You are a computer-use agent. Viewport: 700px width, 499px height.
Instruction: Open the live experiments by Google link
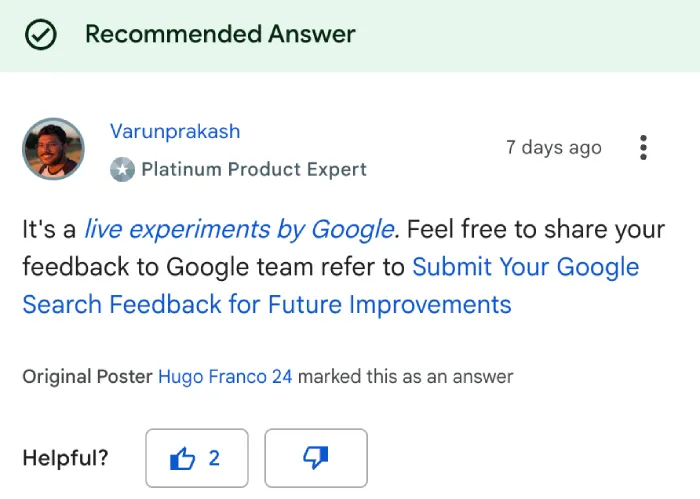tap(239, 229)
